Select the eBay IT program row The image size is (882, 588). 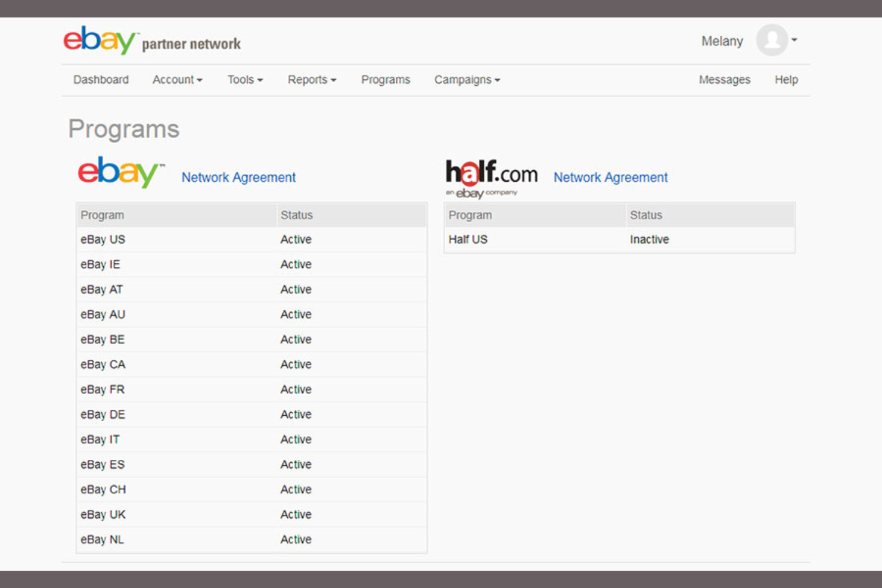click(x=251, y=440)
